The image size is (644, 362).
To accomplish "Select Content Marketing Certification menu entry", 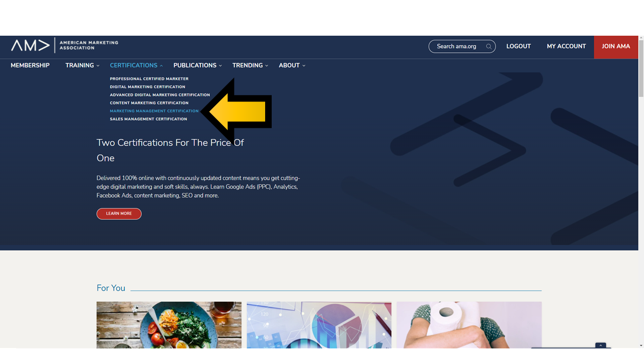I will (x=149, y=103).
